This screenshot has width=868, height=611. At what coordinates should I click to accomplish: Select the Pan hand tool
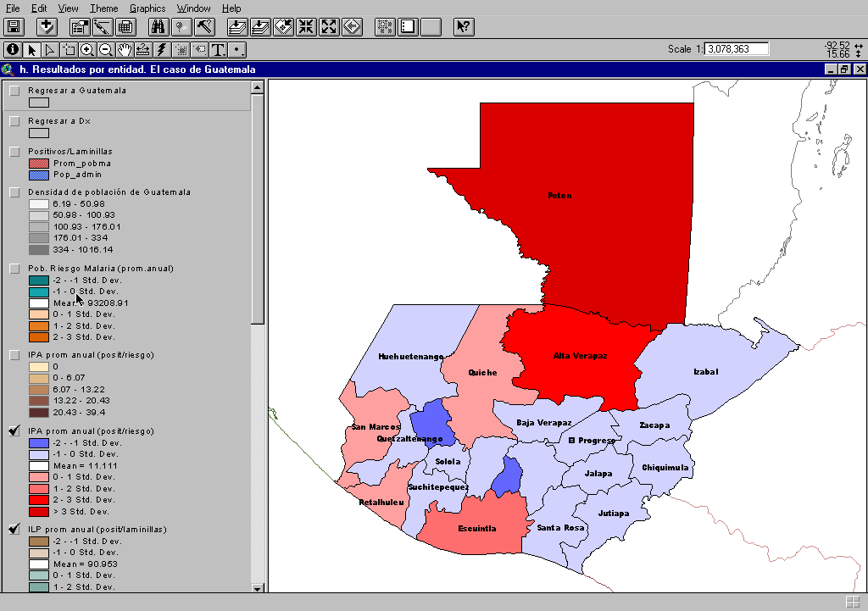click(125, 49)
